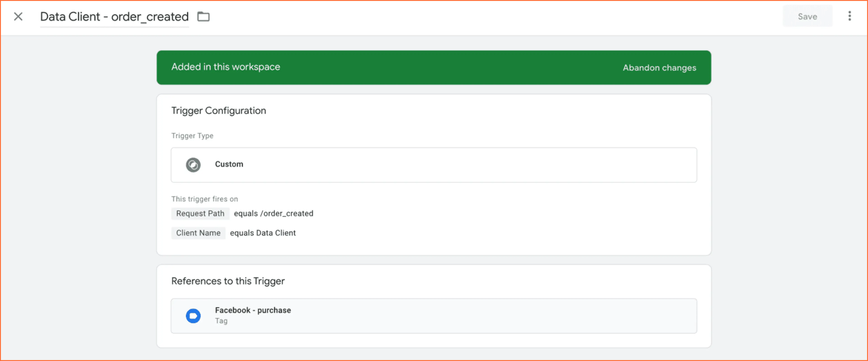
Task: Click the Trigger Configuration heading
Action: (x=219, y=111)
